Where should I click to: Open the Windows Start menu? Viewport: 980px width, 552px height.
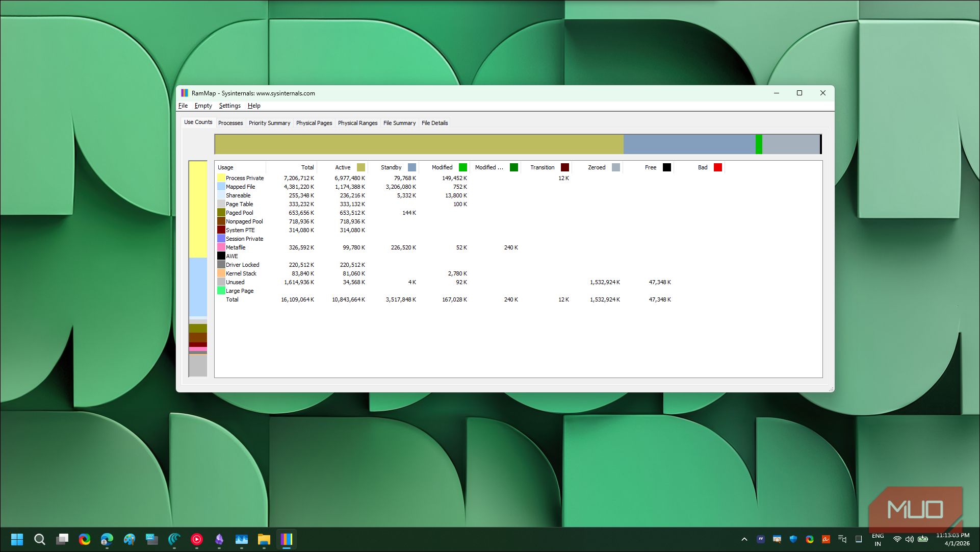click(17, 539)
